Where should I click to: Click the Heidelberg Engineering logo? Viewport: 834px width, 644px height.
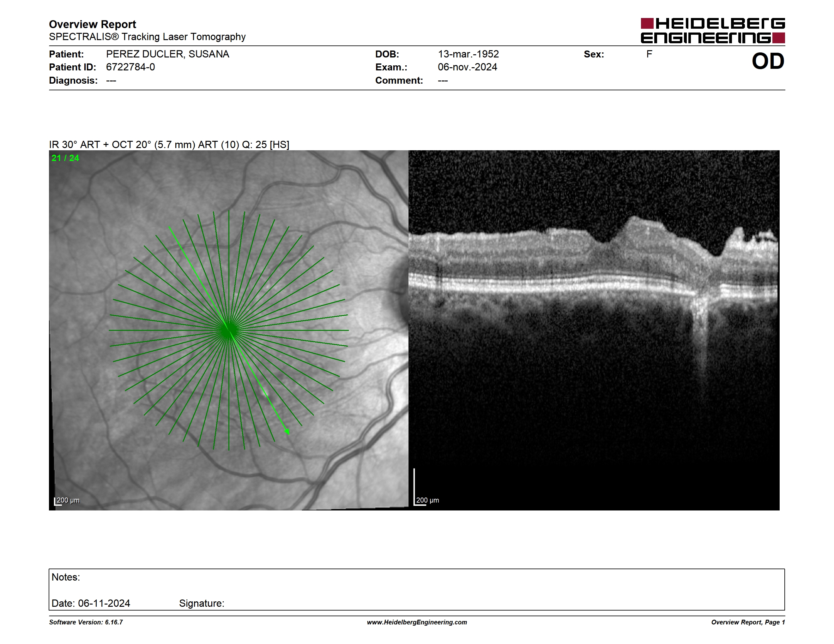click(x=713, y=31)
